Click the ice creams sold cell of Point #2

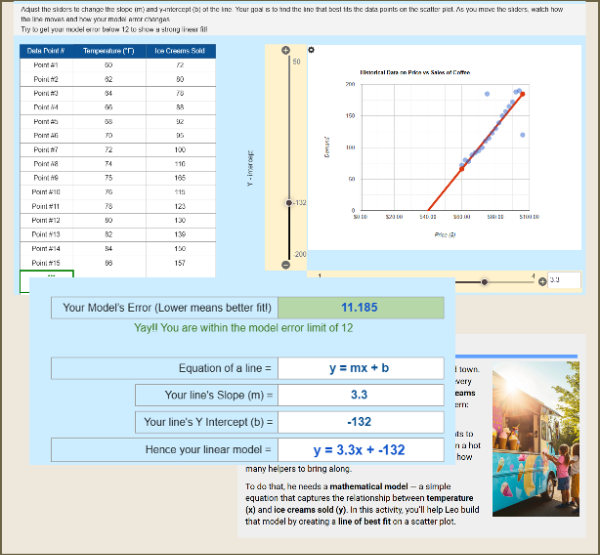click(180, 79)
